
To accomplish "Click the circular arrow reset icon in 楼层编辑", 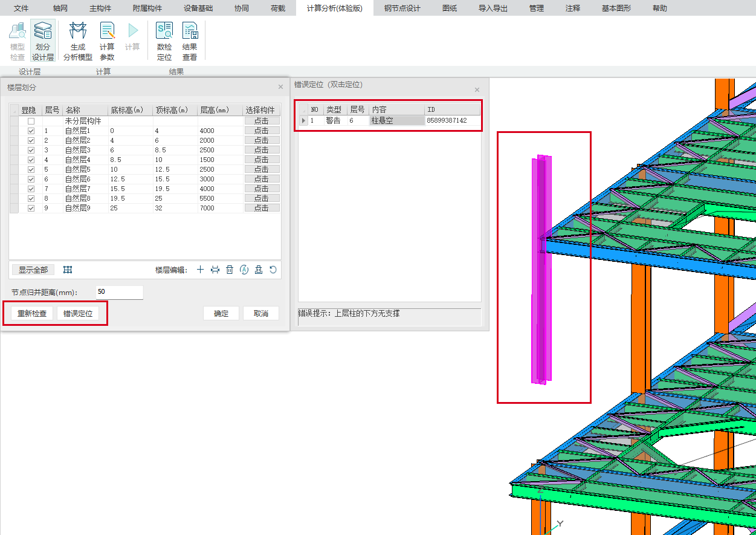I will 273,270.
